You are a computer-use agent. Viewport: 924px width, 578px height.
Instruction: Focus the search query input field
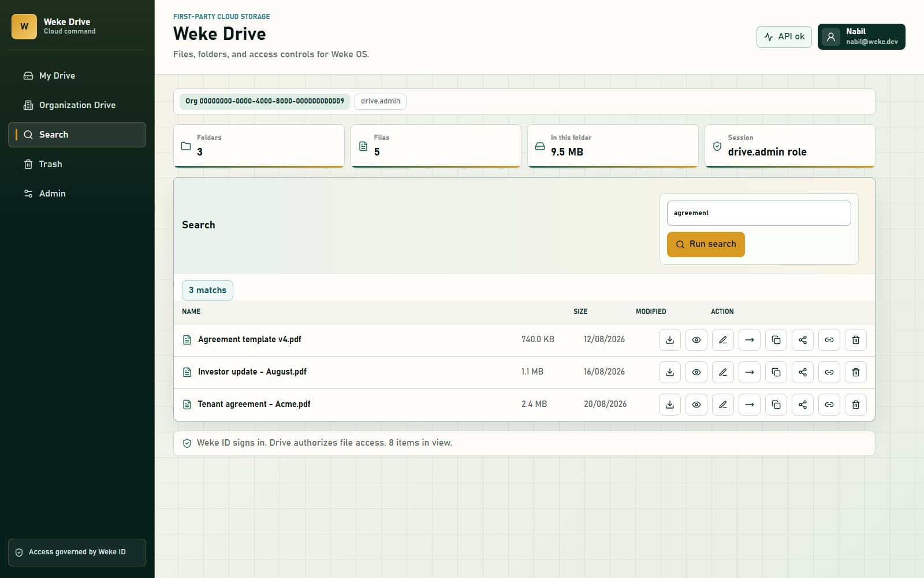(759, 213)
